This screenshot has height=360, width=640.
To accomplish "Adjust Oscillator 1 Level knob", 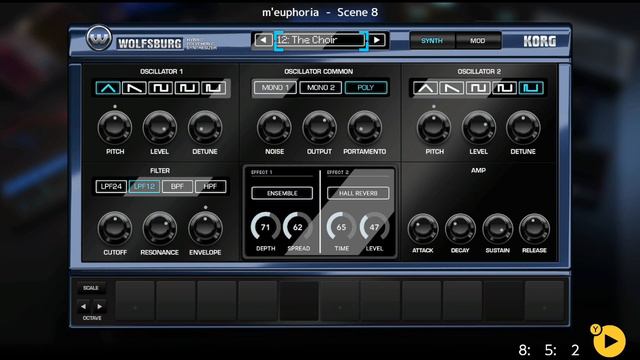I will click(160, 128).
